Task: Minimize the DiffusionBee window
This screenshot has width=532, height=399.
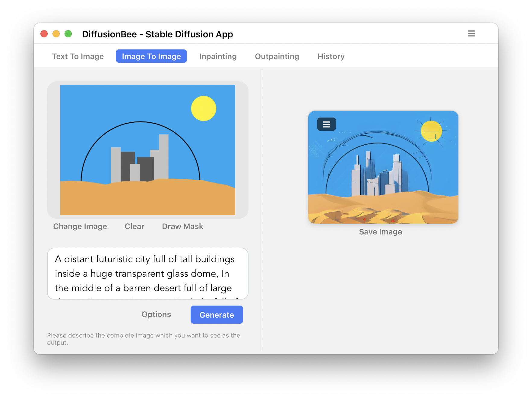Action: [56, 34]
